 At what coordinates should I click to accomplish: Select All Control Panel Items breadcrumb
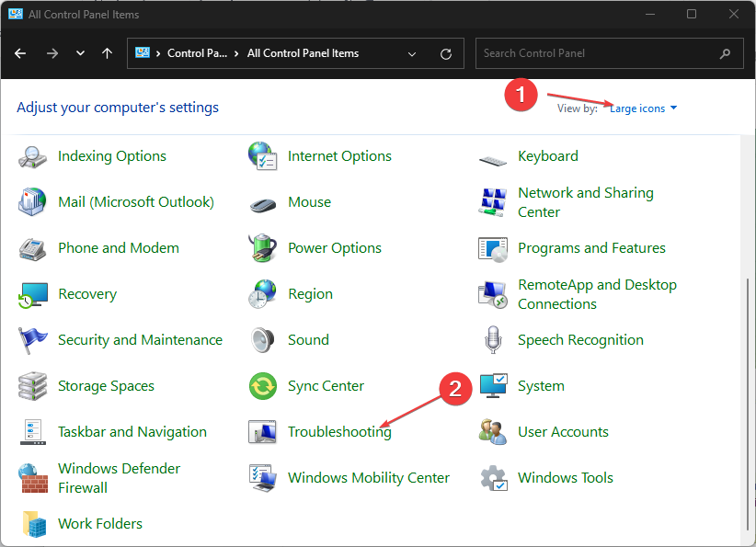coord(303,53)
